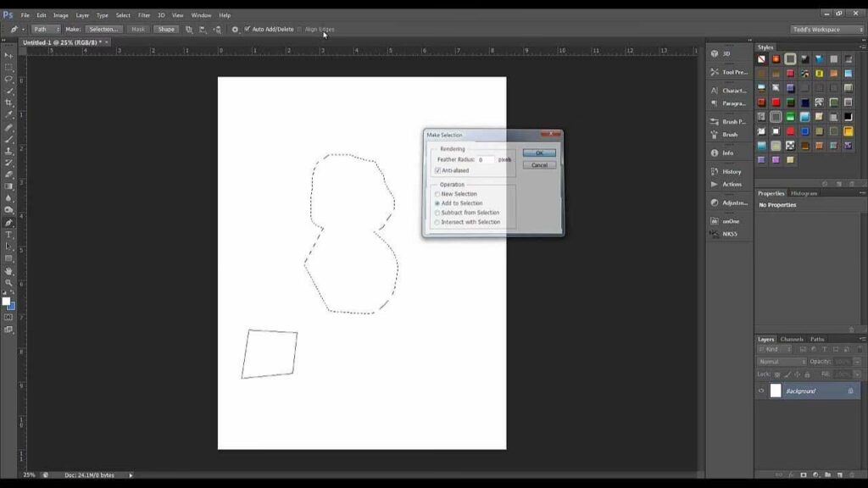Viewport: 868px width, 488px height.
Task: Select the Pen tool in the toolbox
Action: click(9, 223)
